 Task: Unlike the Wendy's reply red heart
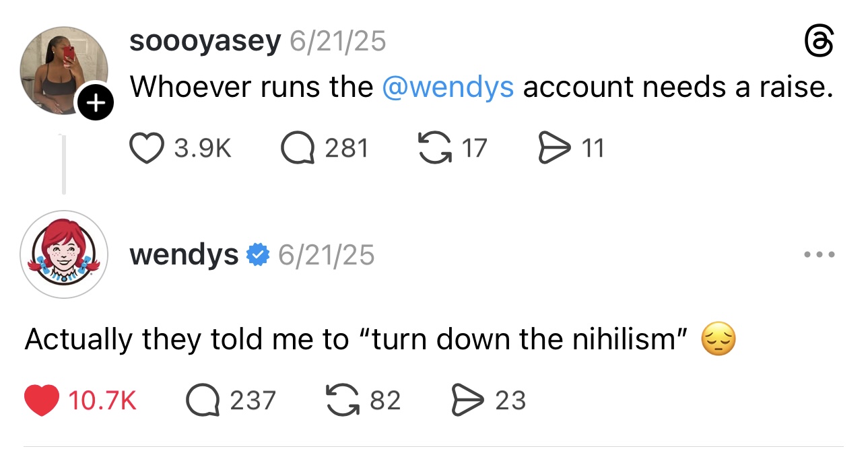click(42, 400)
